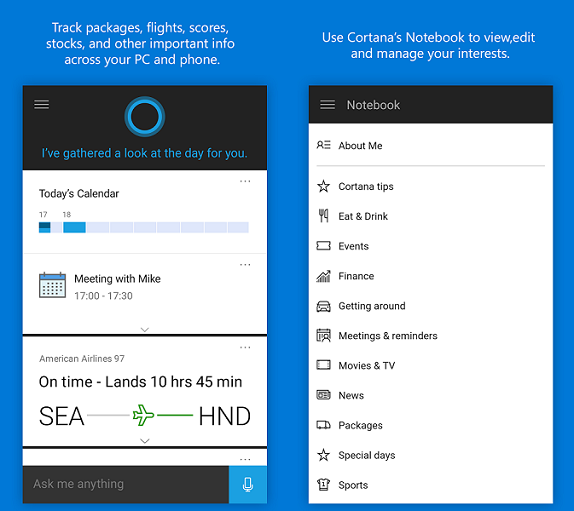Open the Events category
Screen dimensions: 574x511
pos(430,246)
